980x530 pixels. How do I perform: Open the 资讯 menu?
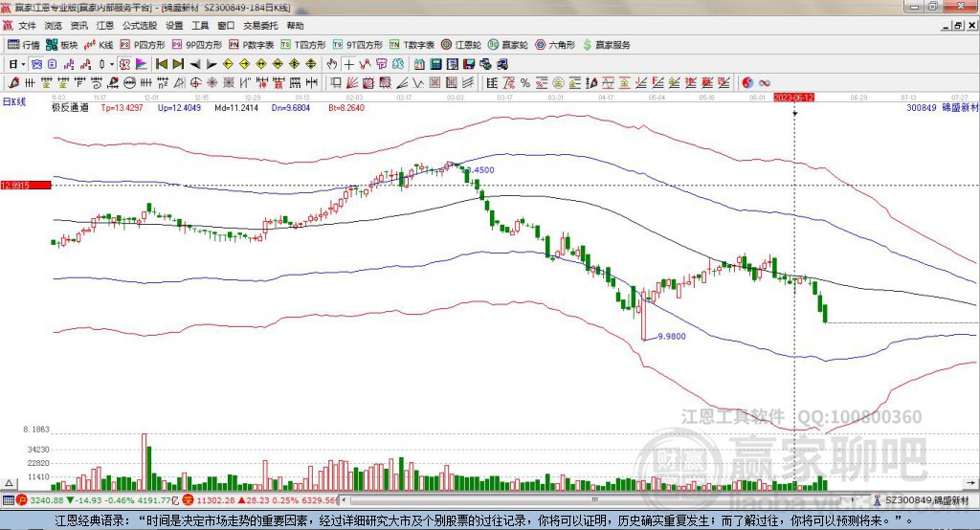point(78,26)
